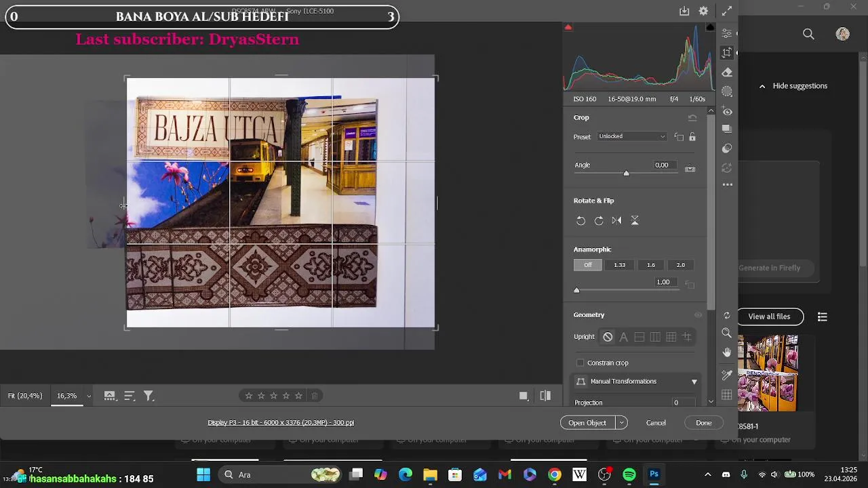The width and height of the screenshot is (868, 488).
Task: Toggle the grid overlay icon
Action: (x=727, y=395)
